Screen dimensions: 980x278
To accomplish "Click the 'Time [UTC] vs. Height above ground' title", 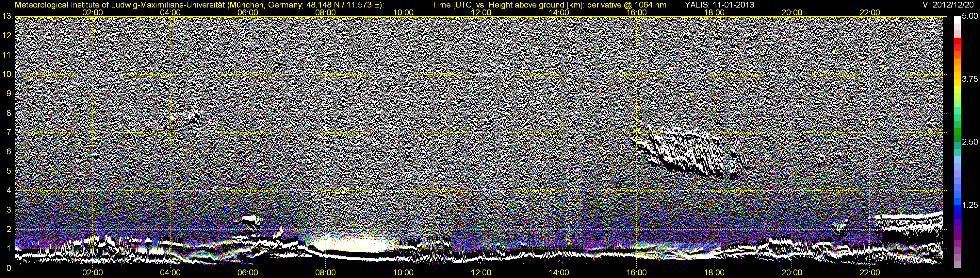I will click(549, 5).
